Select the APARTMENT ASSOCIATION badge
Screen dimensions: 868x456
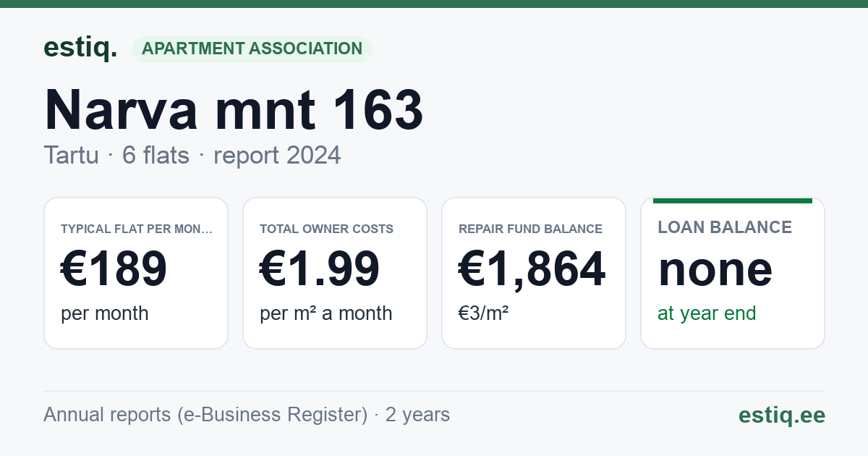(x=252, y=48)
